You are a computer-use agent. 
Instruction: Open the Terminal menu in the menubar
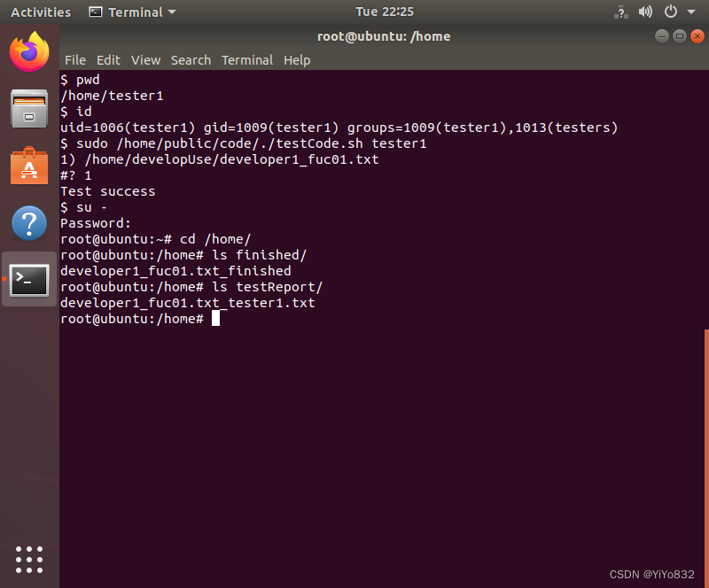[246, 60]
